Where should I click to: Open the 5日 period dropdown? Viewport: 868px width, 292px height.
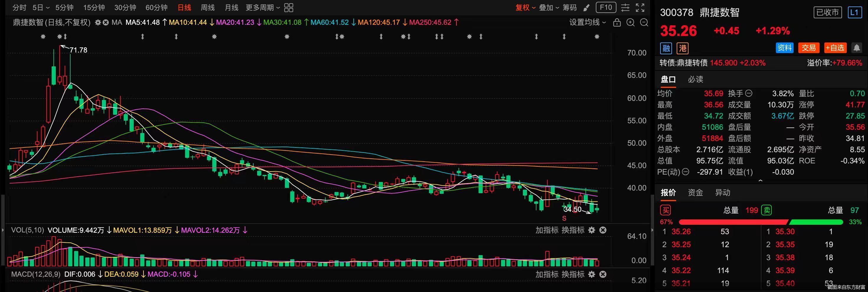click(x=41, y=7)
